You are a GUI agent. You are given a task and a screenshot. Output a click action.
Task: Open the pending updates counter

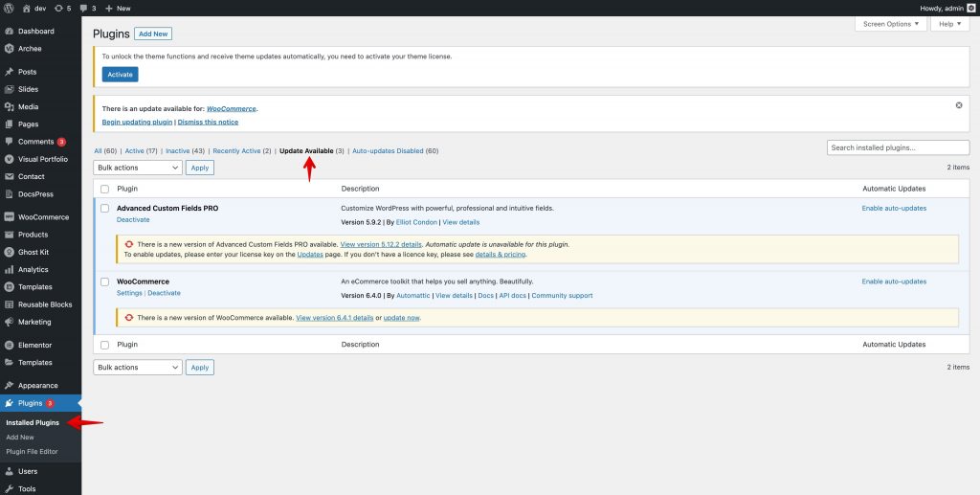click(62, 8)
